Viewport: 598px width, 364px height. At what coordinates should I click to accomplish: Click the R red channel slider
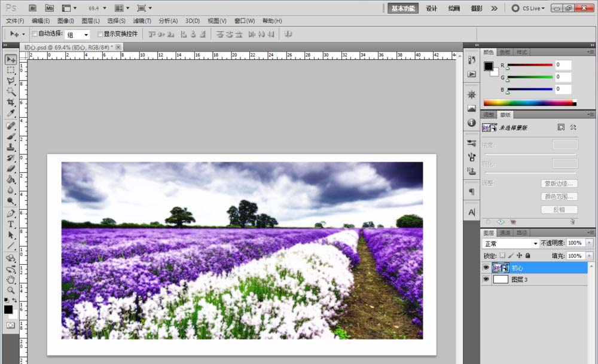pyautogui.click(x=530, y=65)
